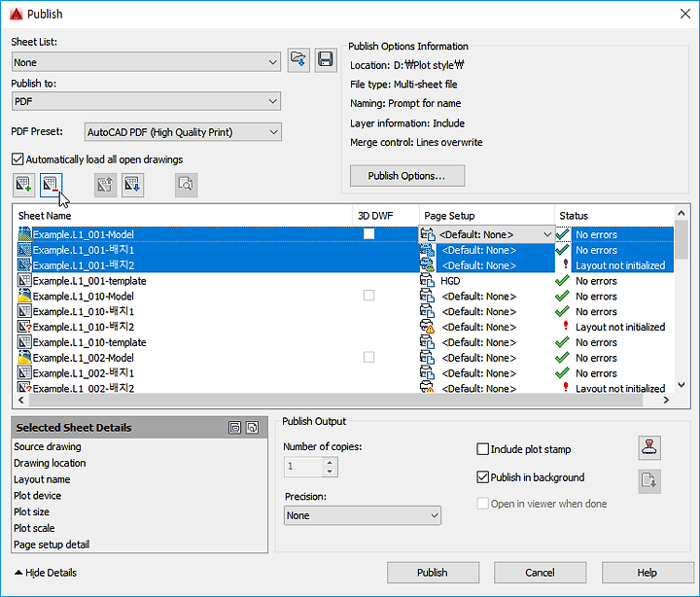This screenshot has width=700, height=597.
Task: Click the Load Sheet List icon
Action: (298, 60)
